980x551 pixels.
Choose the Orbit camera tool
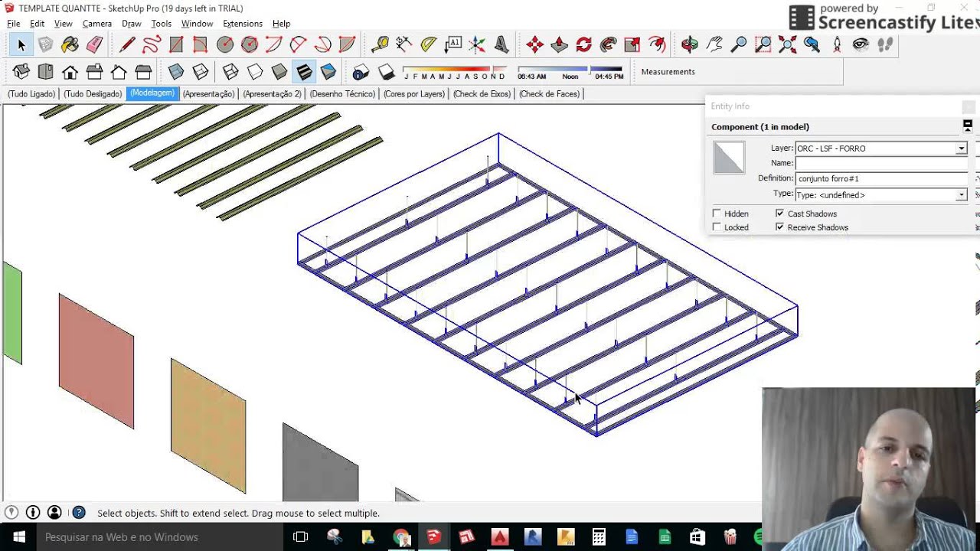(x=690, y=45)
